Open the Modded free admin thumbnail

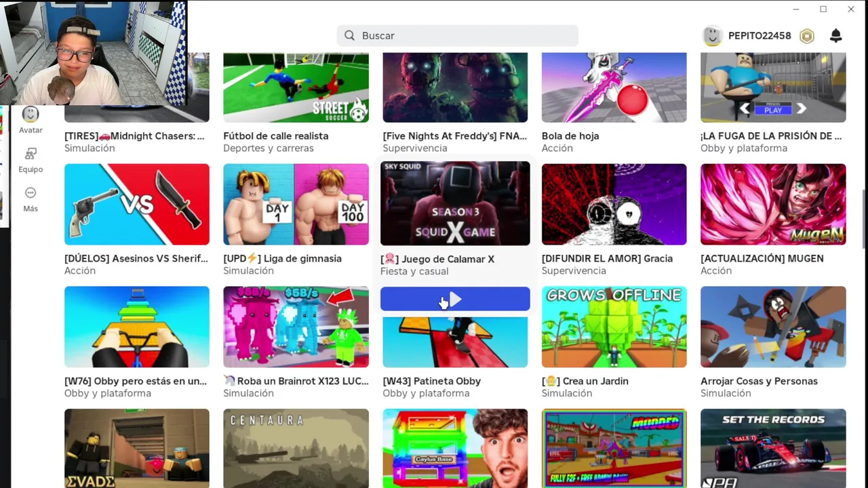click(x=614, y=448)
